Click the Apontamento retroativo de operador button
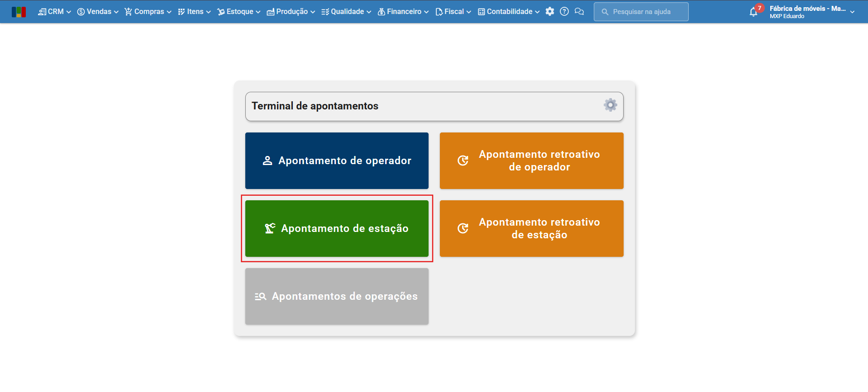This screenshot has height=392, width=868. [532, 161]
